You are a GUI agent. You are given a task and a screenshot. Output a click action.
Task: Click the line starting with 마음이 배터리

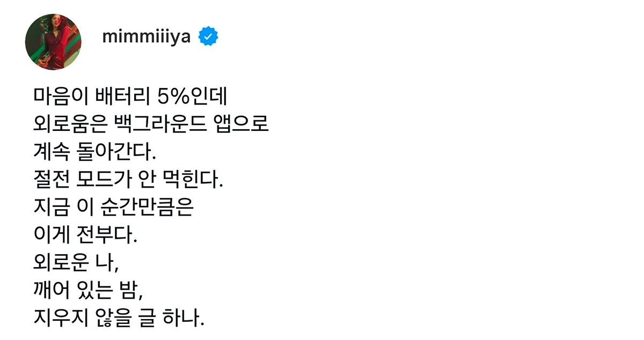pyautogui.click(x=130, y=98)
